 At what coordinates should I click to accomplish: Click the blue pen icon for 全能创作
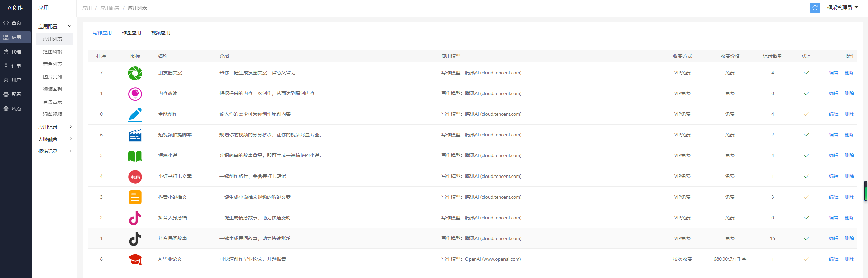(x=135, y=115)
